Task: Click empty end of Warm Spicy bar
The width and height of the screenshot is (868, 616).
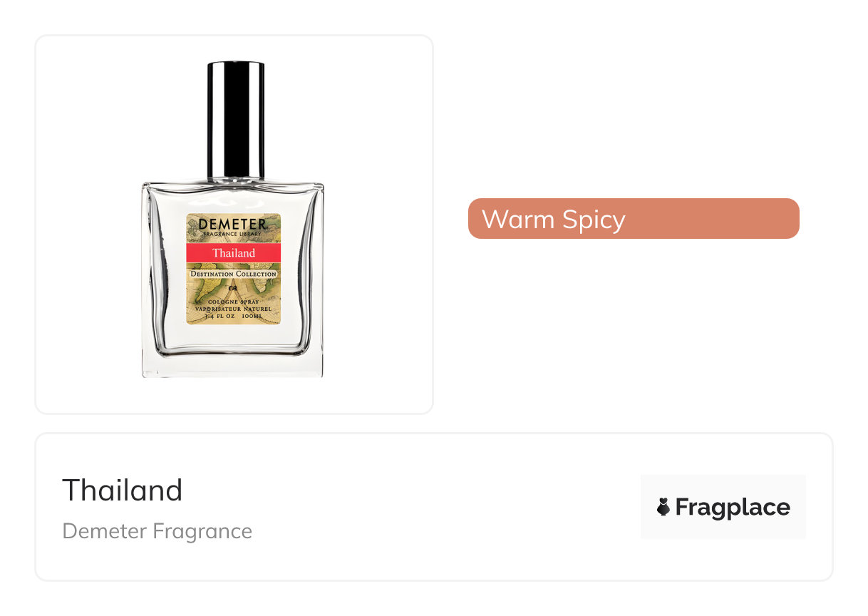Action: coord(713,218)
